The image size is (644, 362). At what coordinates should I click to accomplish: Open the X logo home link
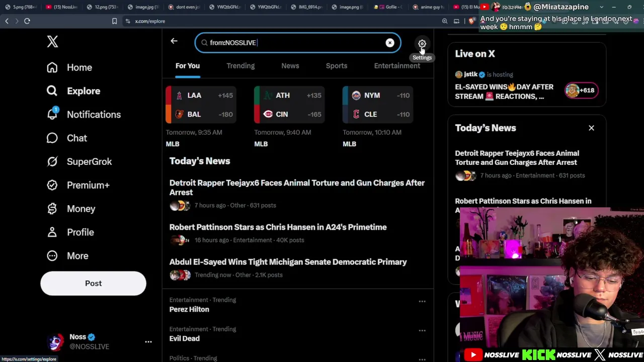52,42
